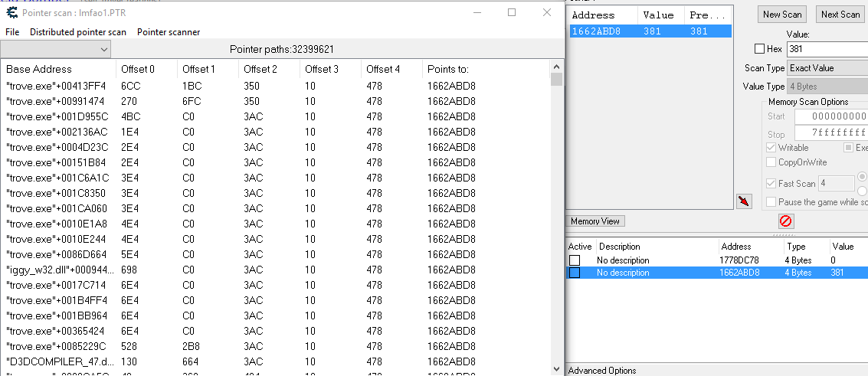Click the Value input field containing 381
The height and width of the screenshot is (376, 868).
(827, 49)
